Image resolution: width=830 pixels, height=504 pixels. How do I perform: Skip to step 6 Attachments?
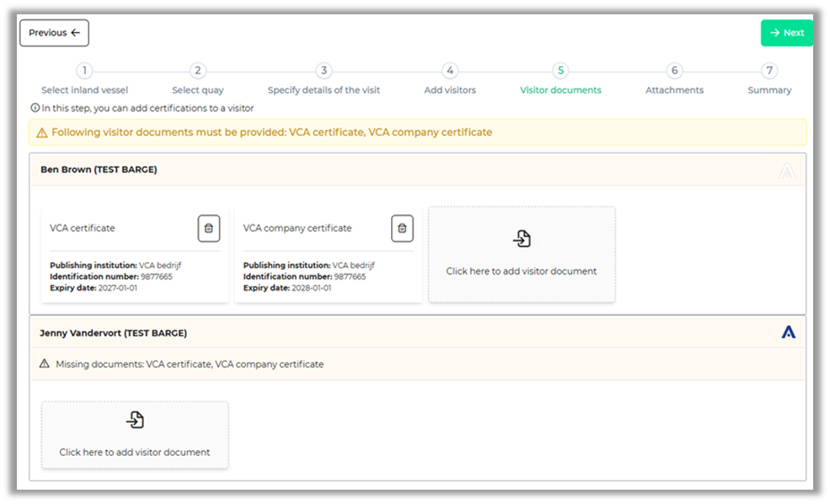674,72
